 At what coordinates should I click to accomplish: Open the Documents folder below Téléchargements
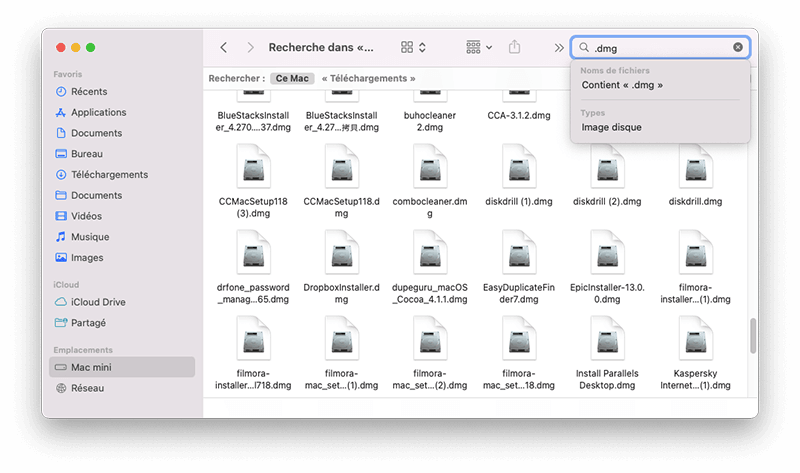(x=122, y=195)
